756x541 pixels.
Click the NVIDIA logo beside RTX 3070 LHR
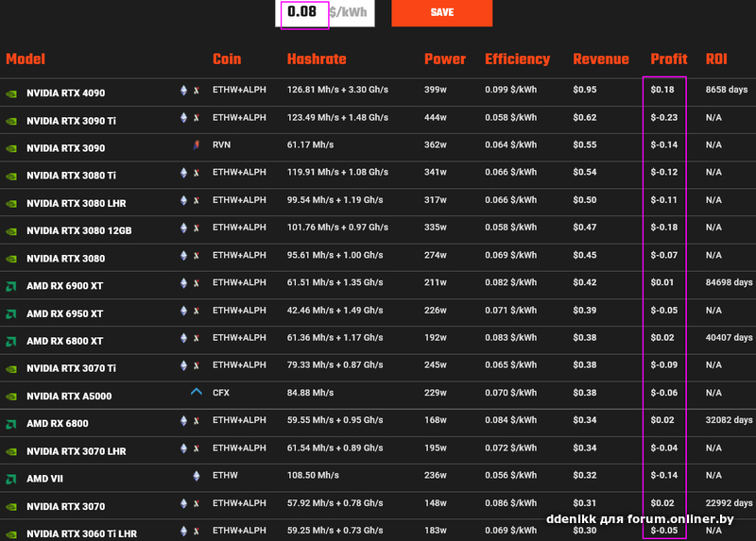(x=11, y=452)
